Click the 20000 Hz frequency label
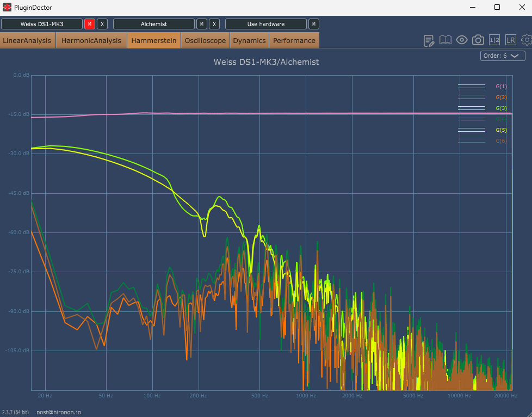The height and width of the screenshot is (417, 532). click(x=505, y=396)
